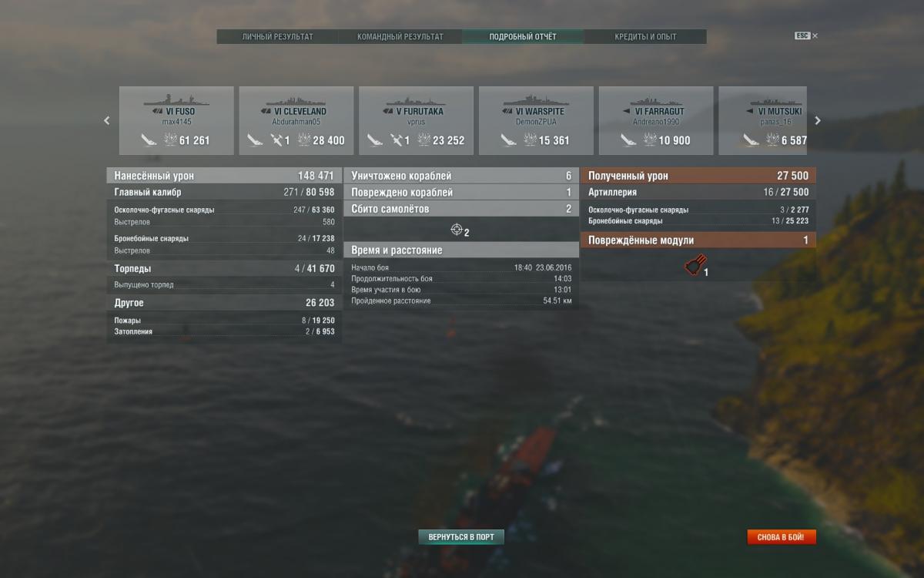Viewport: 924px width, 578px height.
Task: Click the Fuso ship silhouette icon
Action: click(x=176, y=101)
